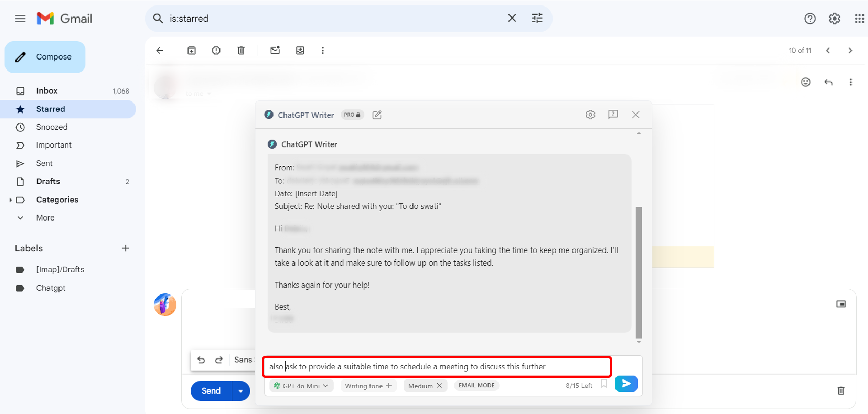The image size is (868, 414).
Task: Open ChatGPT Writer feedback icon
Action: pyautogui.click(x=613, y=114)
